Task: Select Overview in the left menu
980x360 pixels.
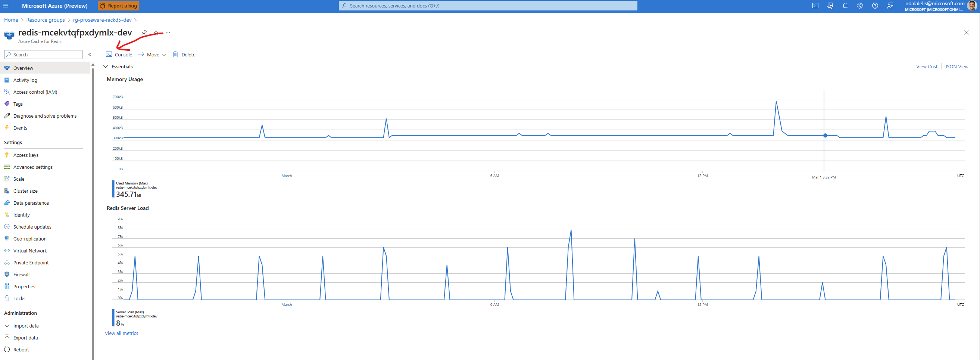Action: 45,68
